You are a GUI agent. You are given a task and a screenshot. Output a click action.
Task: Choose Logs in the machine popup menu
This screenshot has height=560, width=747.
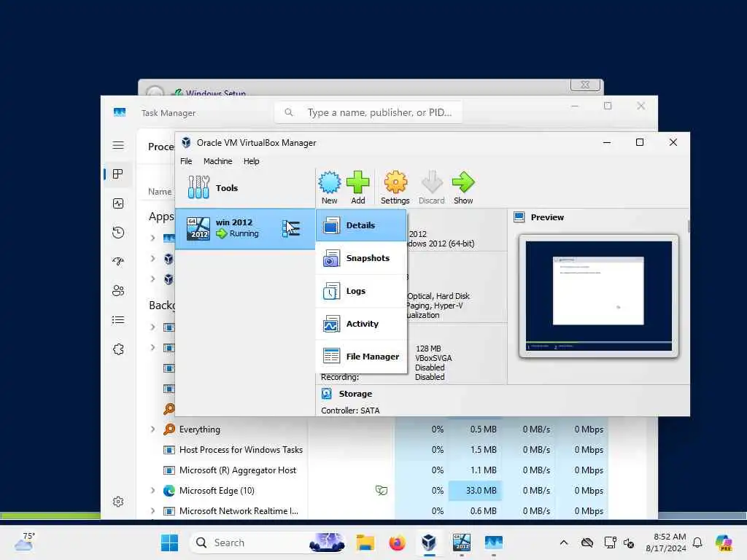tap(361, 291)
